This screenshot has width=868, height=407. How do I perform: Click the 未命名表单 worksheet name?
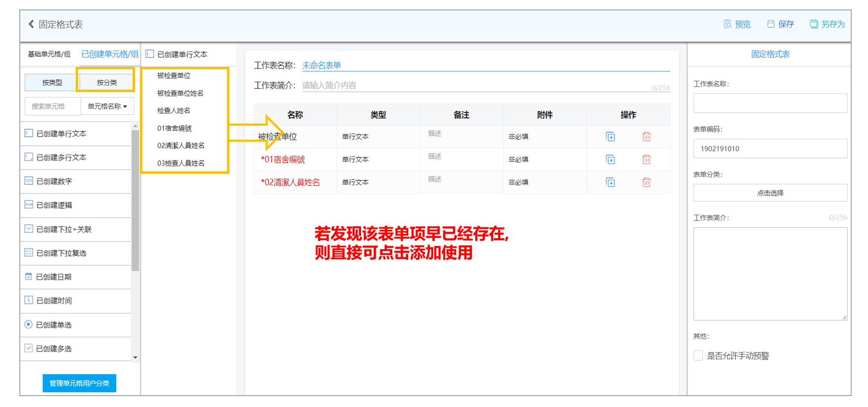[x=321, y=65]
